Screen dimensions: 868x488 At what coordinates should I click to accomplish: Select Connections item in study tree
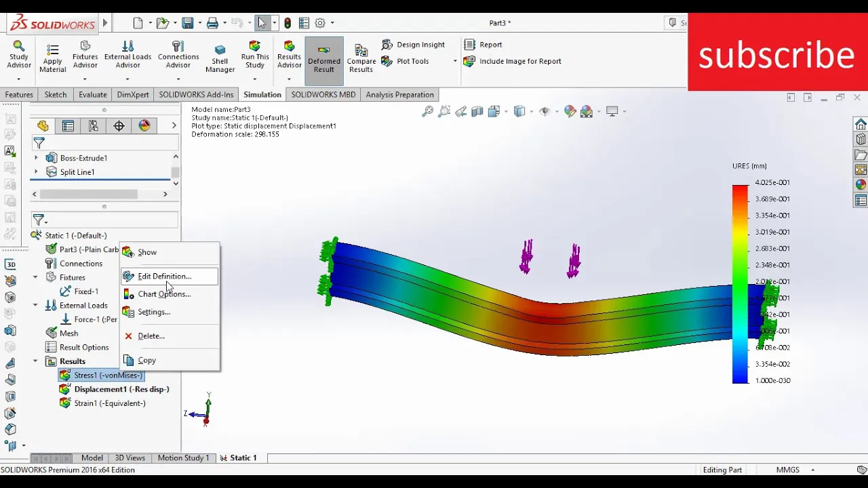click(74, 264)
